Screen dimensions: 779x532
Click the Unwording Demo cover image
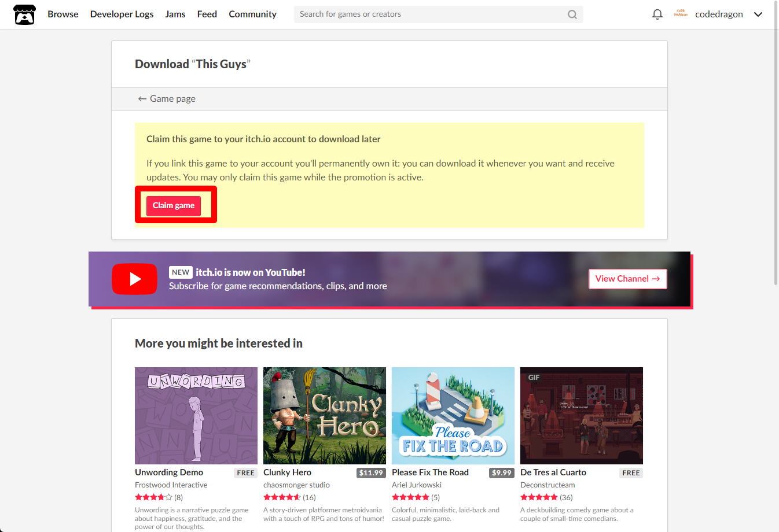(x=196, y=416)
